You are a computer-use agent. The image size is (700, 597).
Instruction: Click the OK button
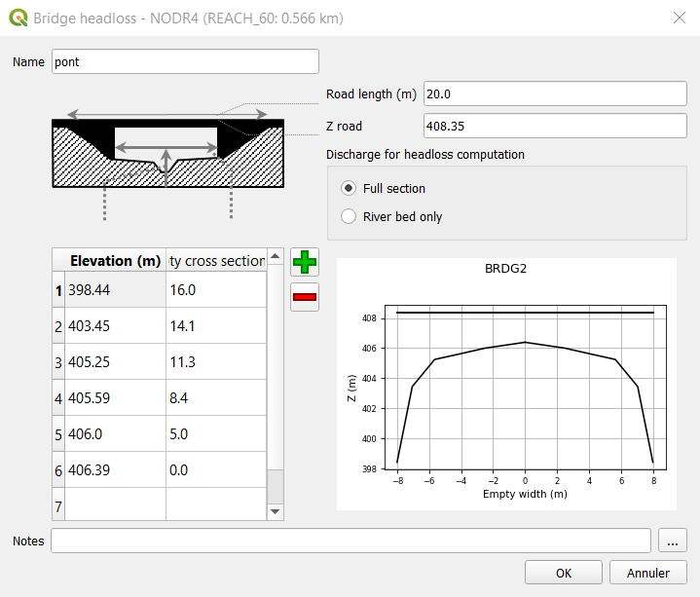pos(564,573)
